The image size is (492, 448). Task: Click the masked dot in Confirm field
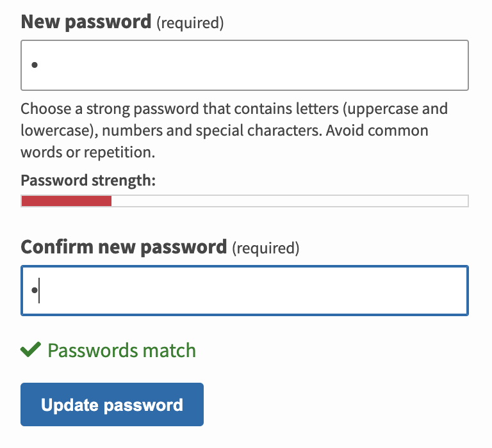(34, 291)
